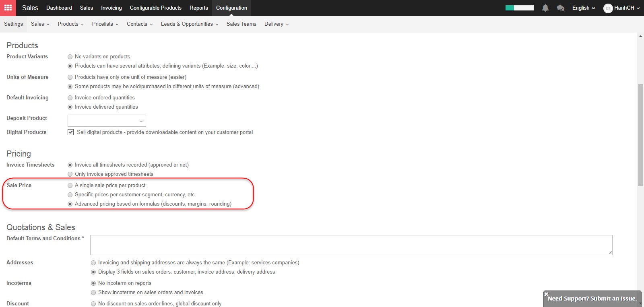Open Configurable Products menu

pos(156,8)
